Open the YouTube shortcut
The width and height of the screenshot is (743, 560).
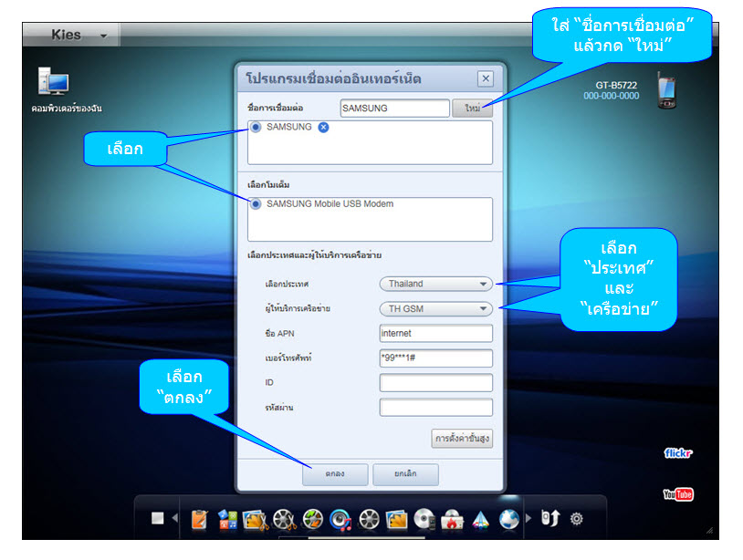coord(678,494)
